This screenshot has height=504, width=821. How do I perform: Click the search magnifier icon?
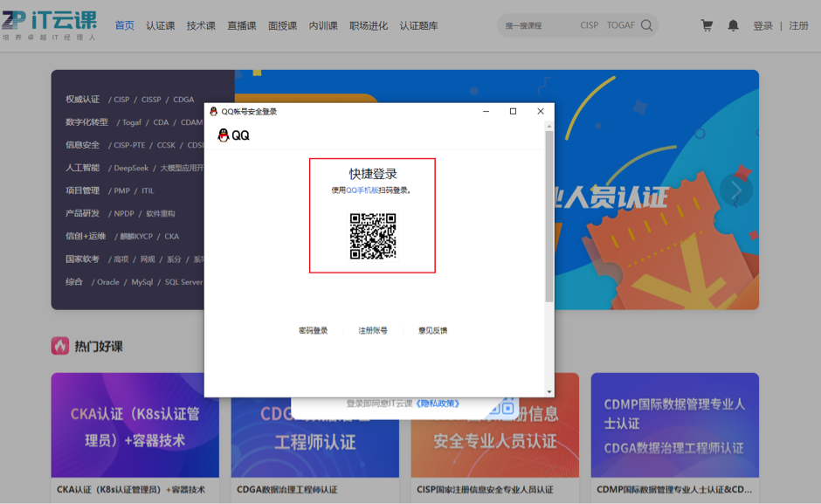[646, 25]
